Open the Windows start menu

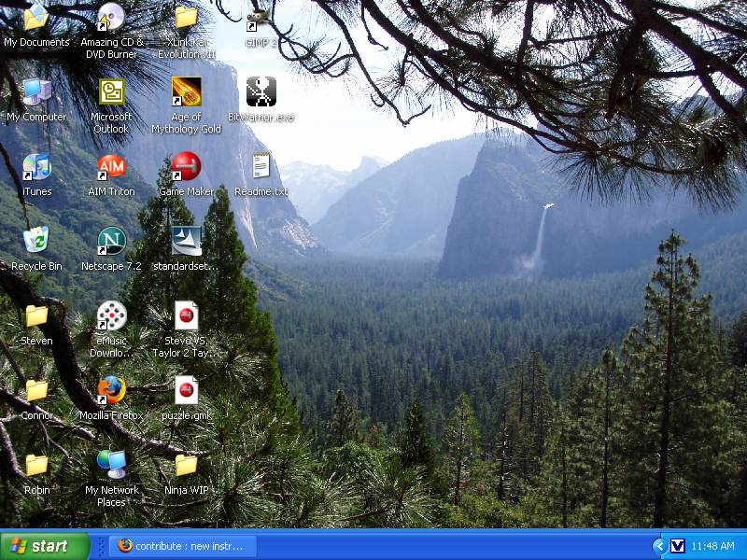click(x=45, y=546)
